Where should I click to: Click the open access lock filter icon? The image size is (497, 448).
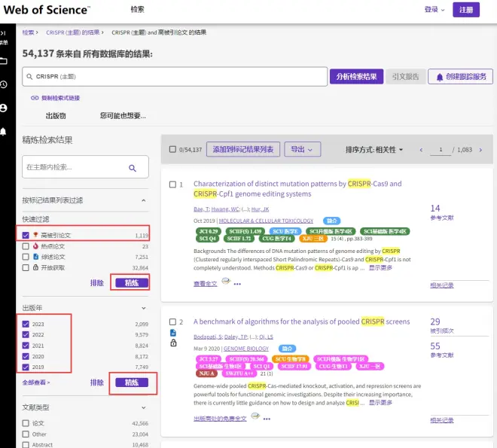pos(35,267)
